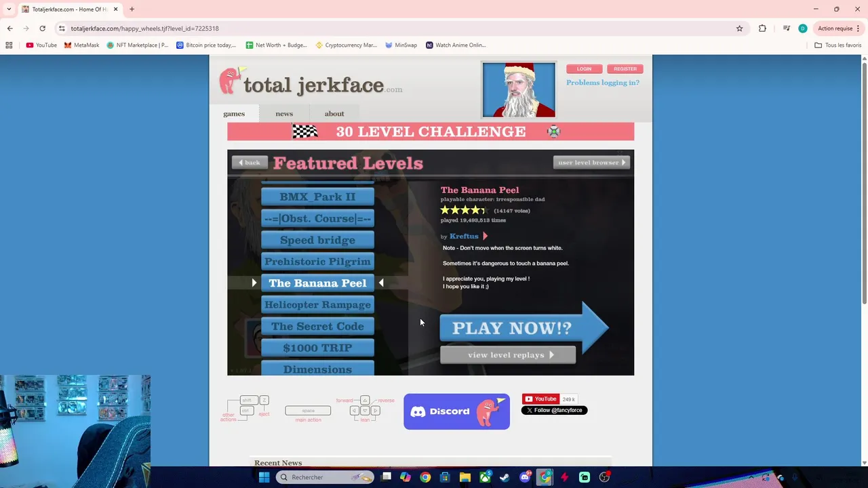Click the Santa avatar picture

pos(519,89)
